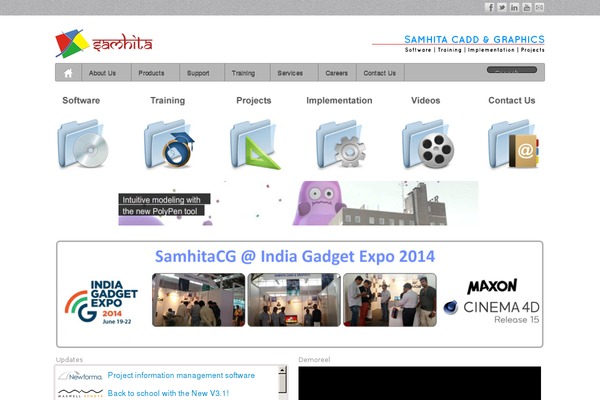Open About Us in navigation bar
This screenshot has height=400, width=600.
pyautogui.click(x=102, y=73)
